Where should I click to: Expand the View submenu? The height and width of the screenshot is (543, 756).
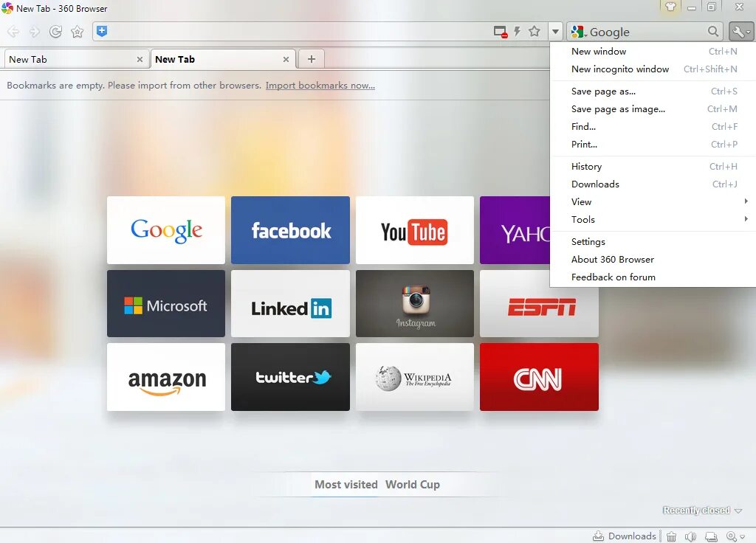click(x=653, y=202)
